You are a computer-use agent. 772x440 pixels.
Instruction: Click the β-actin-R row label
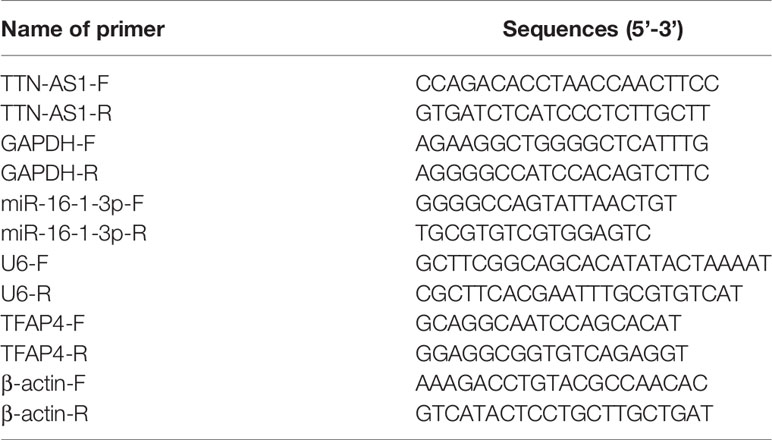pos(45,413)
